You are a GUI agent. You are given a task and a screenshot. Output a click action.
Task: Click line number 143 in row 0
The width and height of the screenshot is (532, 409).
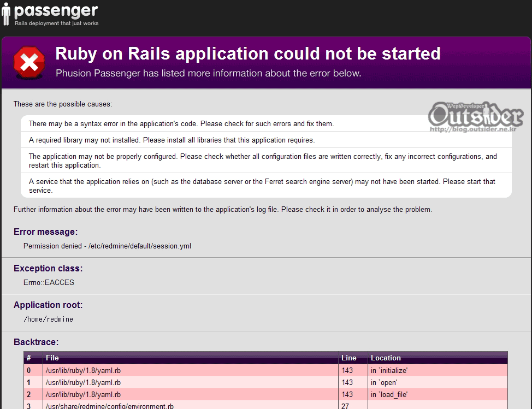(347, 370)
